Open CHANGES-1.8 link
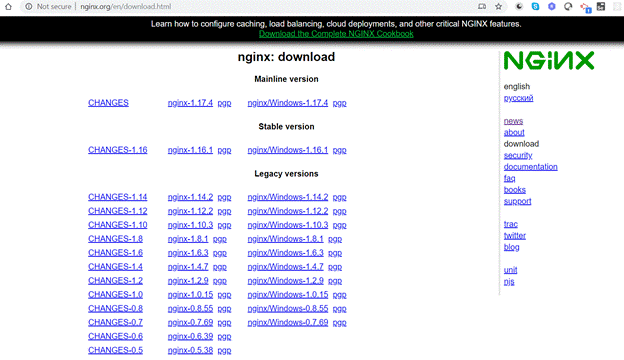624x360 pixels. [115, 239]
